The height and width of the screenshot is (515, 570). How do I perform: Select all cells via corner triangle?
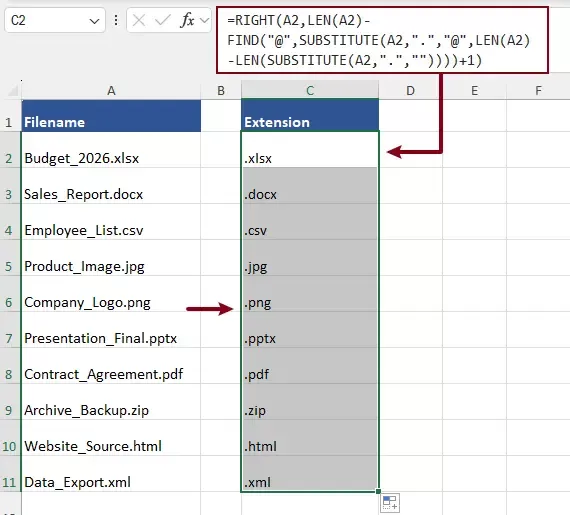13,90
